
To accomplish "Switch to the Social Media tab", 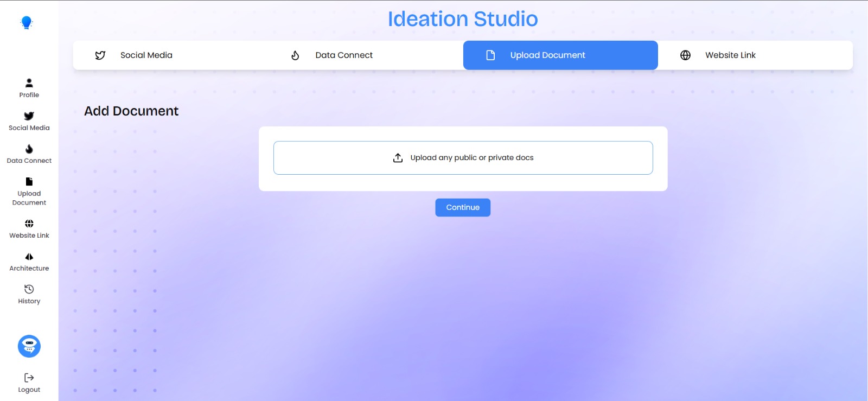I will click(146, 55).
